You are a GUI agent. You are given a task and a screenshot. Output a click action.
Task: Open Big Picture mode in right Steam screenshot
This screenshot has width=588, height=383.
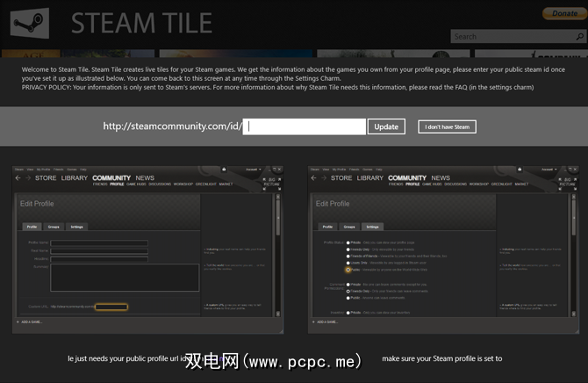click(567, 182)
